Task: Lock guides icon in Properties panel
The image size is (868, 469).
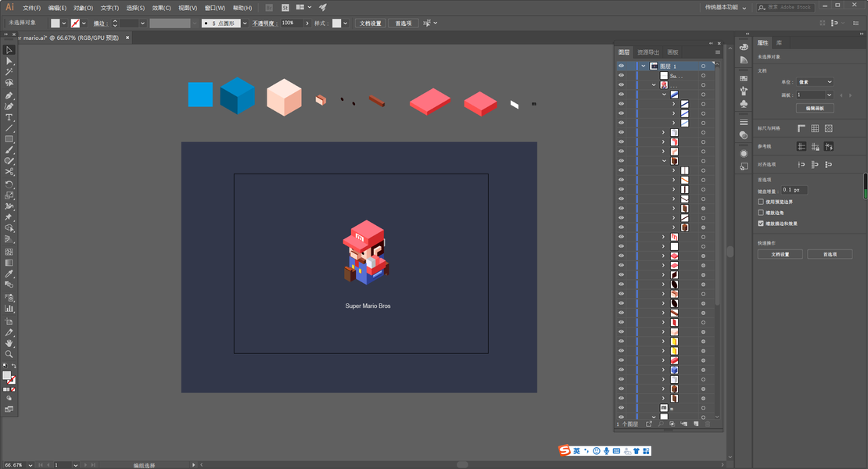Action: coord(815,147)
